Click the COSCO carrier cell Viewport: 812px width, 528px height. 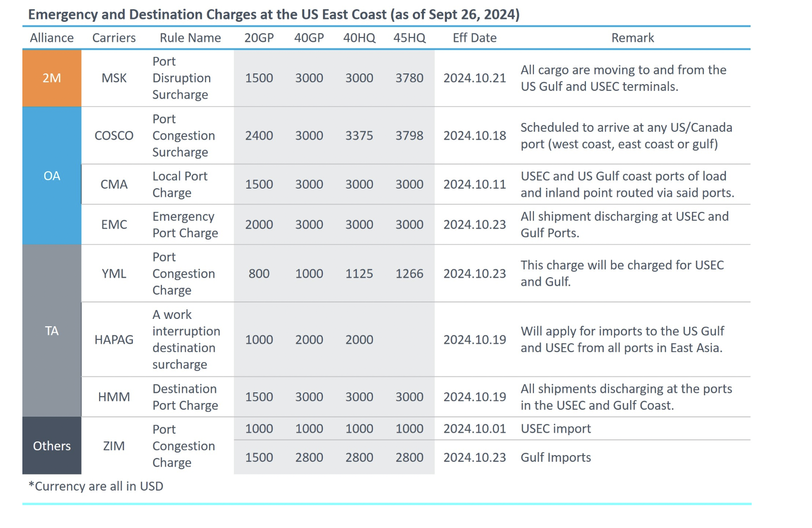coord(114,136)
